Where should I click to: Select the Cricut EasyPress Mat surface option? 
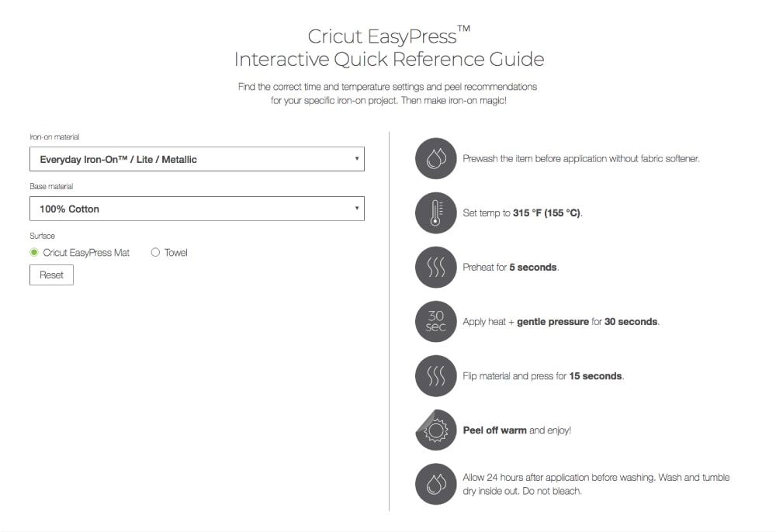click(34, 253)
